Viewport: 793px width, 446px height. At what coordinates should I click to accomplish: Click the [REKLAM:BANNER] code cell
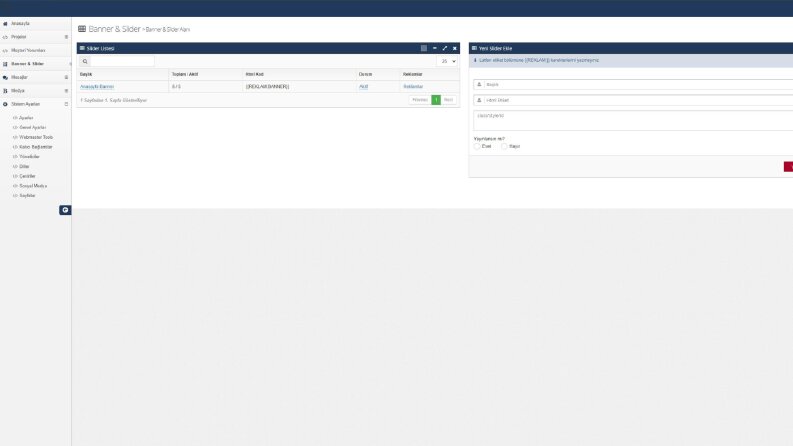268,87
